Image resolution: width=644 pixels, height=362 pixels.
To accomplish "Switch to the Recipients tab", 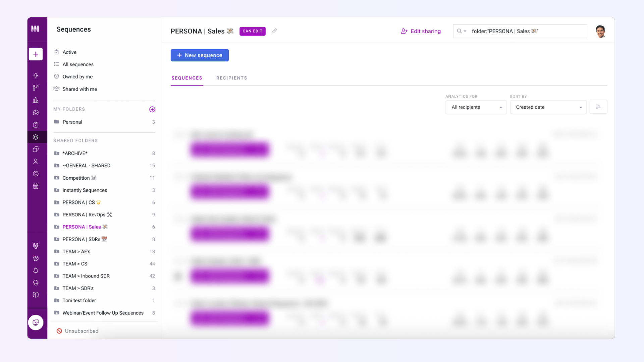I will (231, 78).
